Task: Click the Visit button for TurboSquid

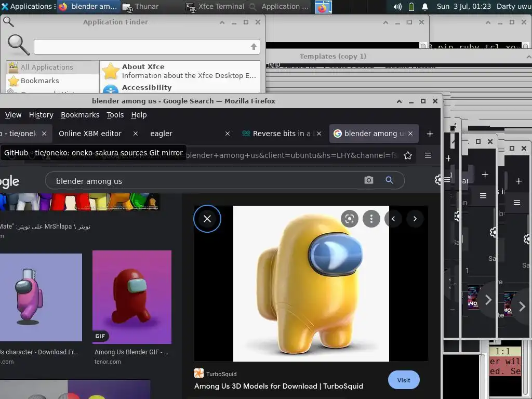Action: pyautogui.click(x=404, y=380)
